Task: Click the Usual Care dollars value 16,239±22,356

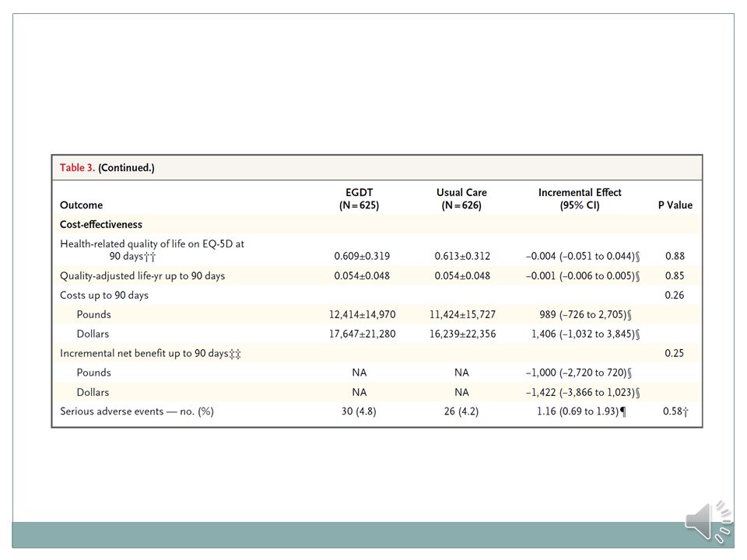Action: click(x=462, y=334)
